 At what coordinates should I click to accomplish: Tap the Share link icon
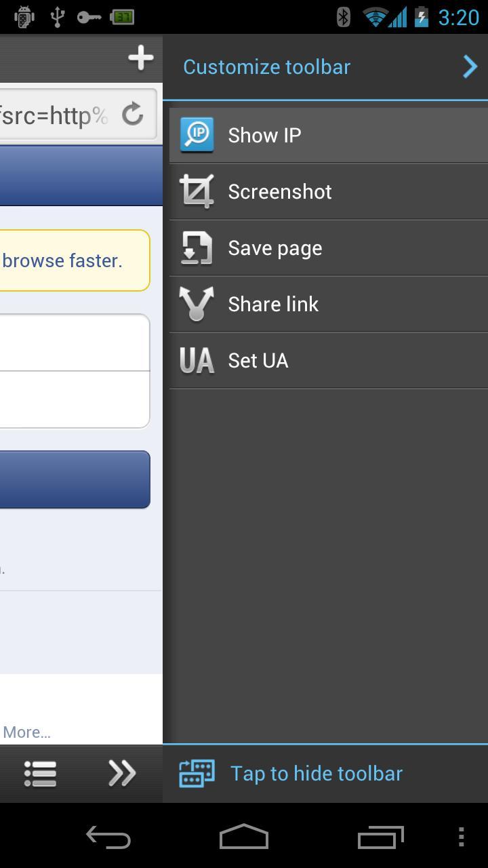pos(197,304)
